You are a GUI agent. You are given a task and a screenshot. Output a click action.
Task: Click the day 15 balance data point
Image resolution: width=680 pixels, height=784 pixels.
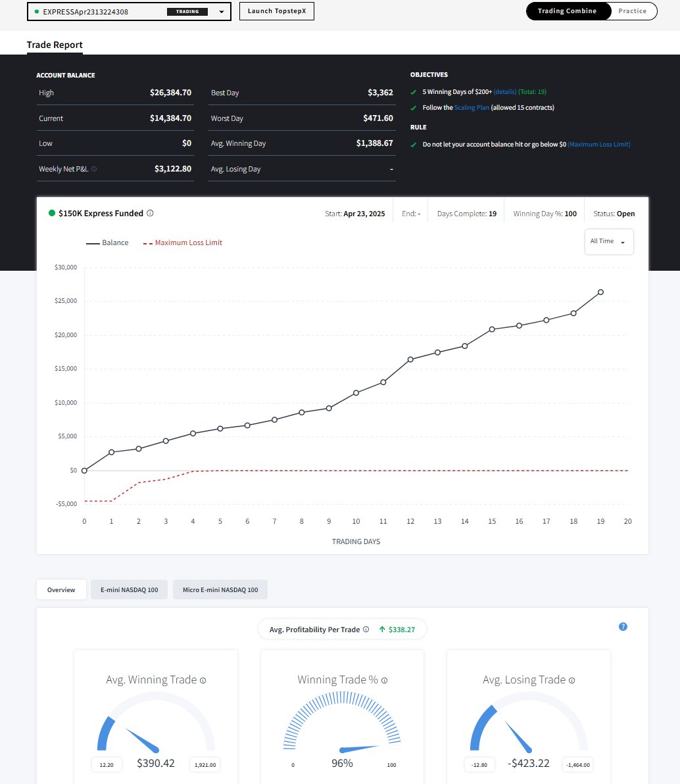[492, 329]
